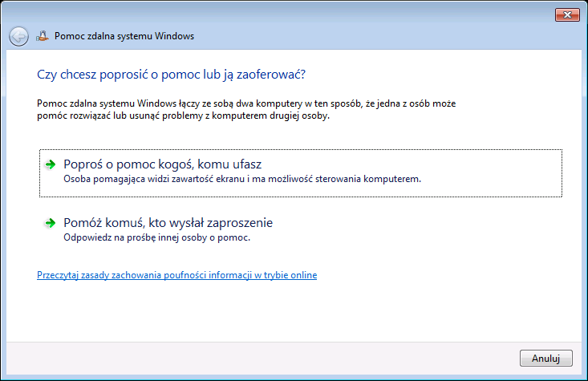Click description "Osoba pomagająca widzi zawartość ekranu"
The width and height of the screenshot is (588, 381).
tap(241, 179)
